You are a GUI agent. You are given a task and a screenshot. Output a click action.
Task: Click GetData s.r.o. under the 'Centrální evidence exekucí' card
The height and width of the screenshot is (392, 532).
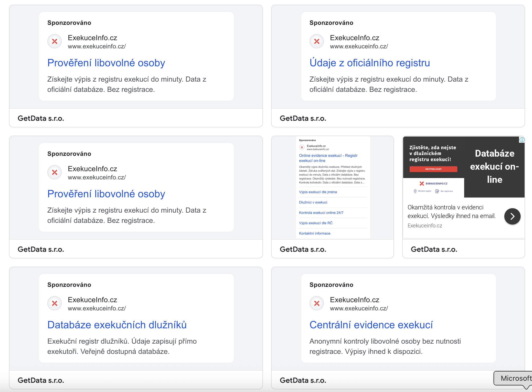303,380
